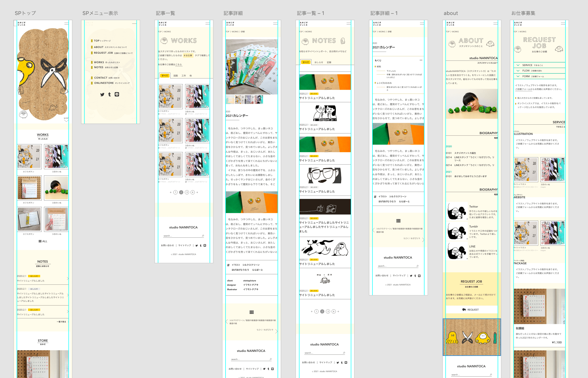Click next article chevron beside うごく！ちびゴリラ in 記事詳細
The width and height of the screenshot is (588, 378).
(x=276, y=331)
